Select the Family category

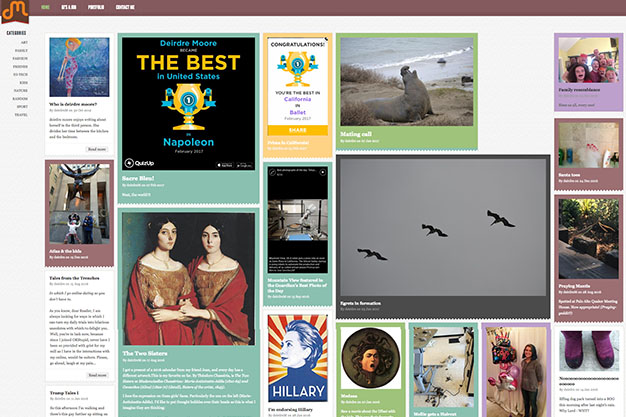tap(22, 51)
